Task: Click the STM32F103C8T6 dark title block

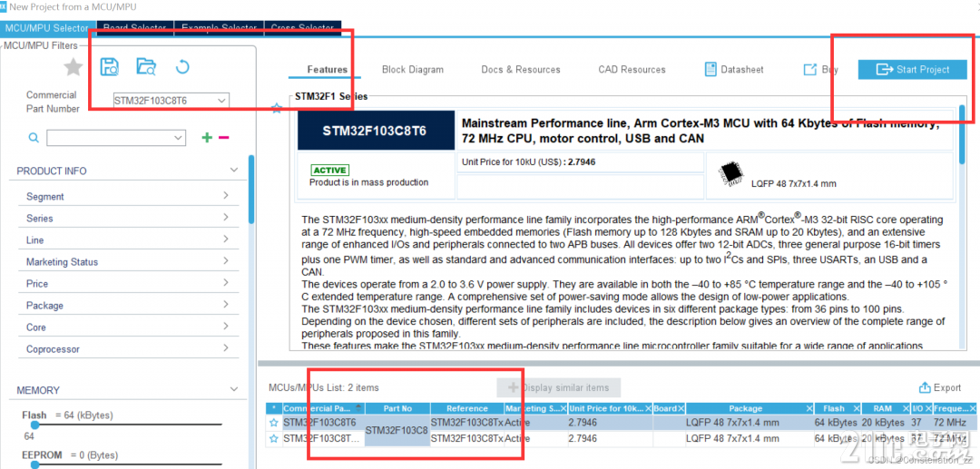Action: (x=377, y=131)
